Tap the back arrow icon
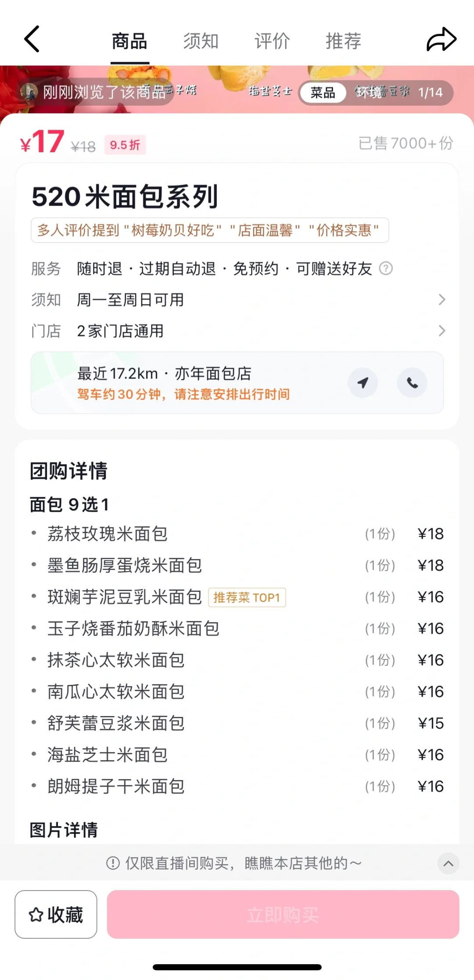 pyautogui.click(x=32, y=39)
